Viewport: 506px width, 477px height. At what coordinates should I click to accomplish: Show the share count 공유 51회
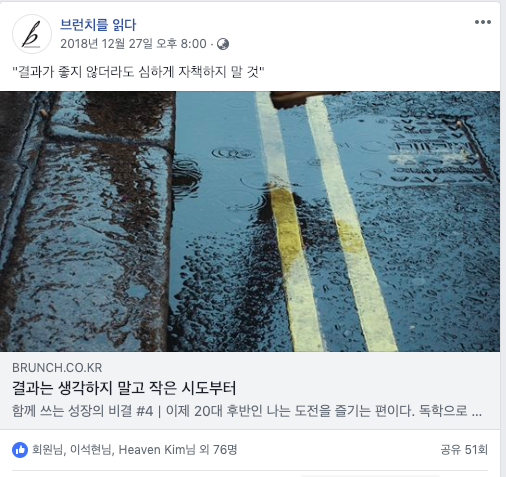pyautogui.click(x=464, y=450)
